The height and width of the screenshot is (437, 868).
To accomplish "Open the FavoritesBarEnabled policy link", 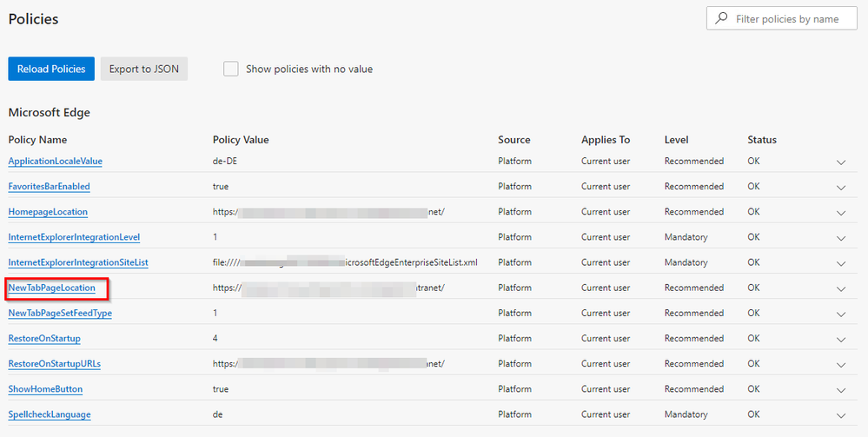I will click(49, 187).
